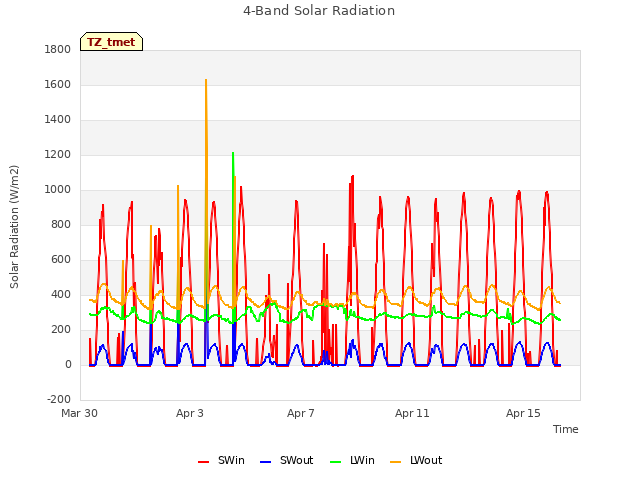Click the 1200 y-axis tick label
This screenshot has height=480, width=640.
coord(58,155)
